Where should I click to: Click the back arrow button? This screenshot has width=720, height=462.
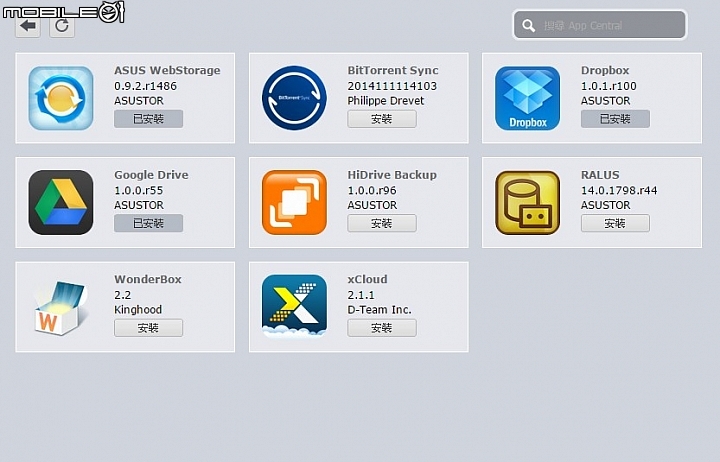pos(28,27)
